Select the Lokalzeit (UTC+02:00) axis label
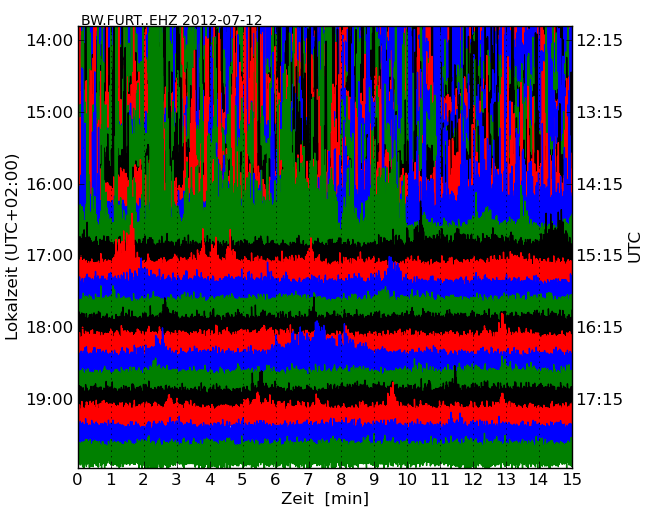This screenshot has width=650, height=520. pyautogui.click(x=12, y=247)
